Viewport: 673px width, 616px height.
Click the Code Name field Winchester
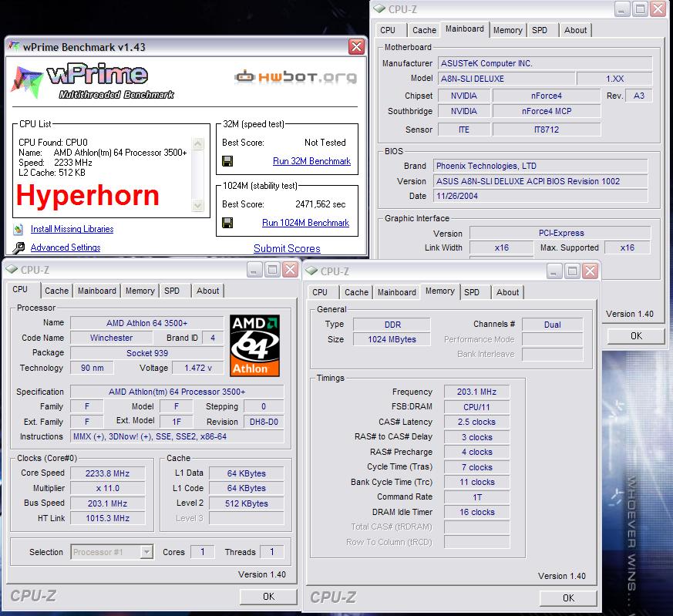coord(111,338)
